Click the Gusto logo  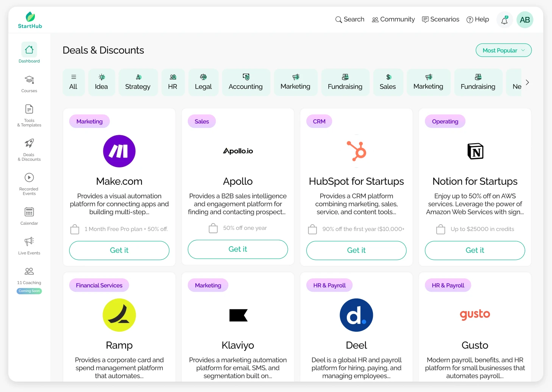click(x=475, y=314)
